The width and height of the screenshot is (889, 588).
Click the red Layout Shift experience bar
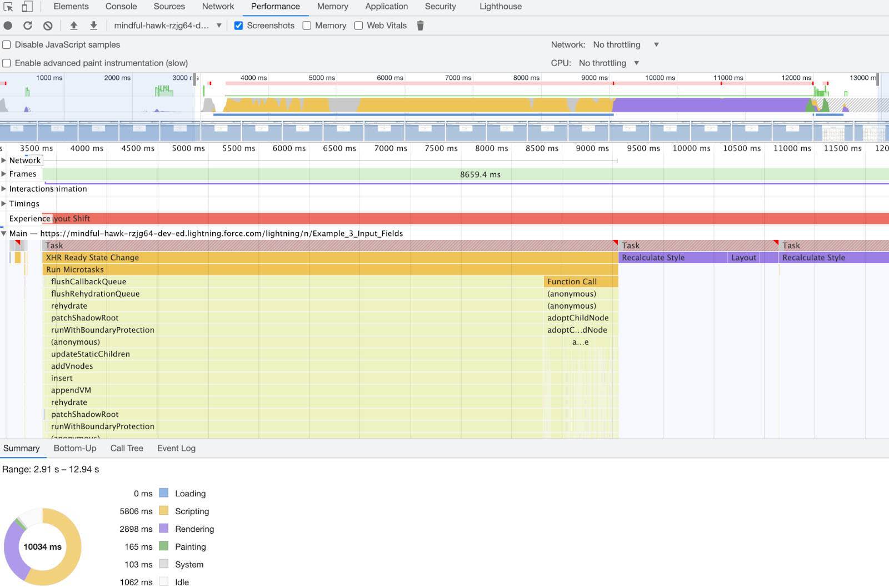click(x=466, y=218)
